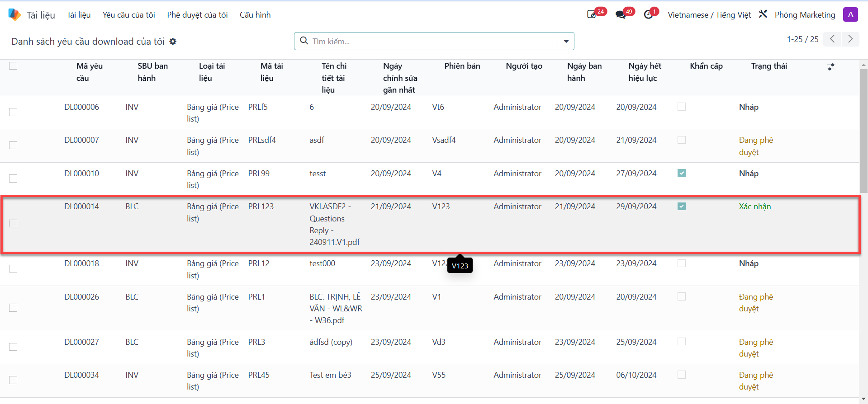Select the row checkbox for DL000027
The image size is (868, 404).
(13, 347)
